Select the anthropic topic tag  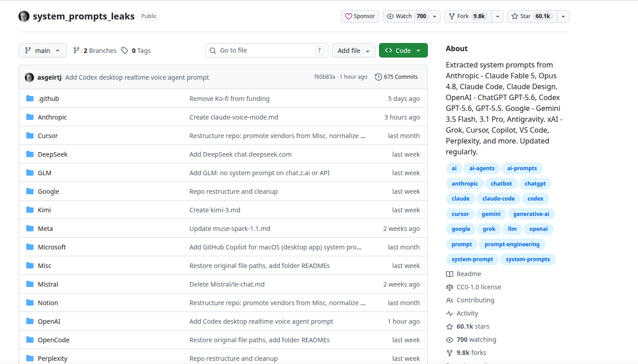pos(465,184)
